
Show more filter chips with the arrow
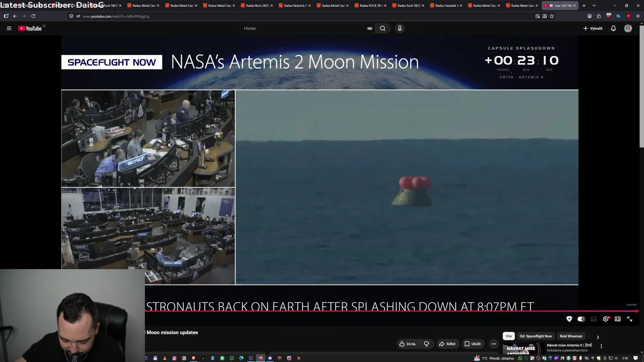click(598, 337)
